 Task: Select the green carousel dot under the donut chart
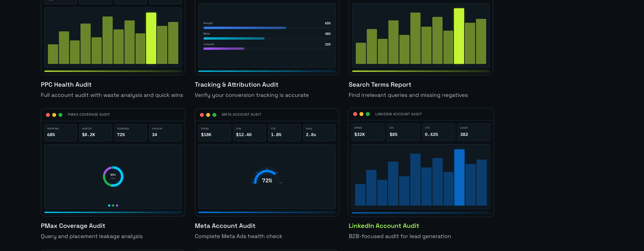tap(113, 205)
